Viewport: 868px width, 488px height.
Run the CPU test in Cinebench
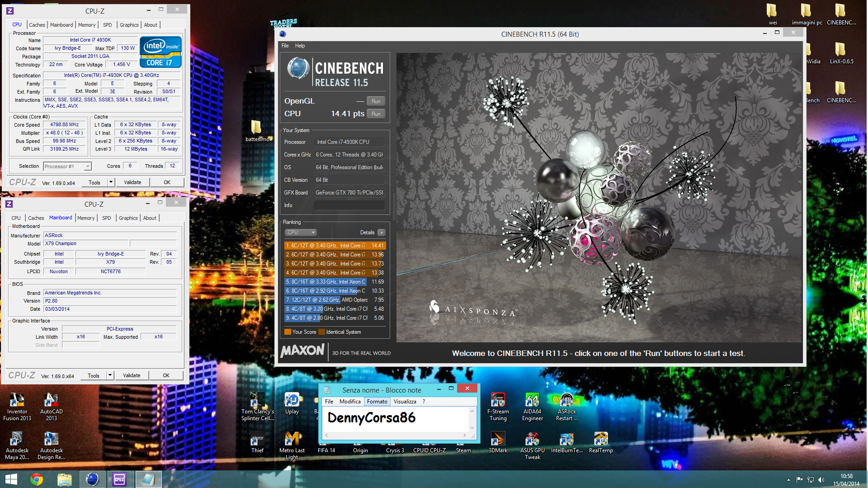376,114
